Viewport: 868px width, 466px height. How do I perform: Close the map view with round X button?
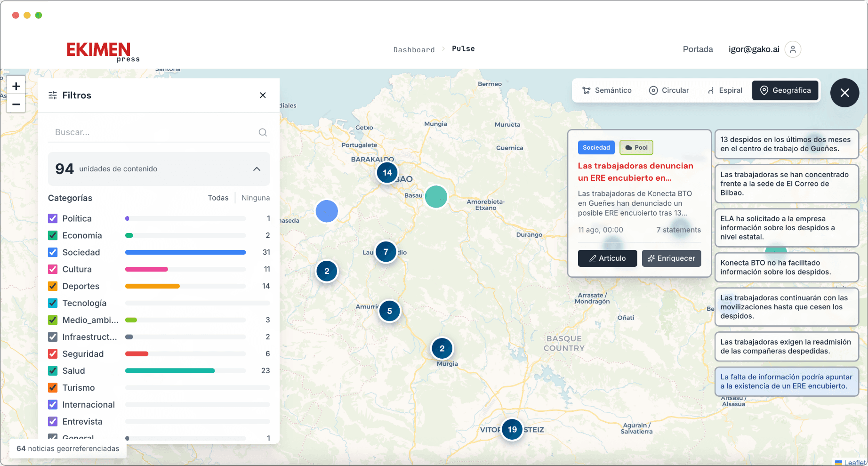844,93
